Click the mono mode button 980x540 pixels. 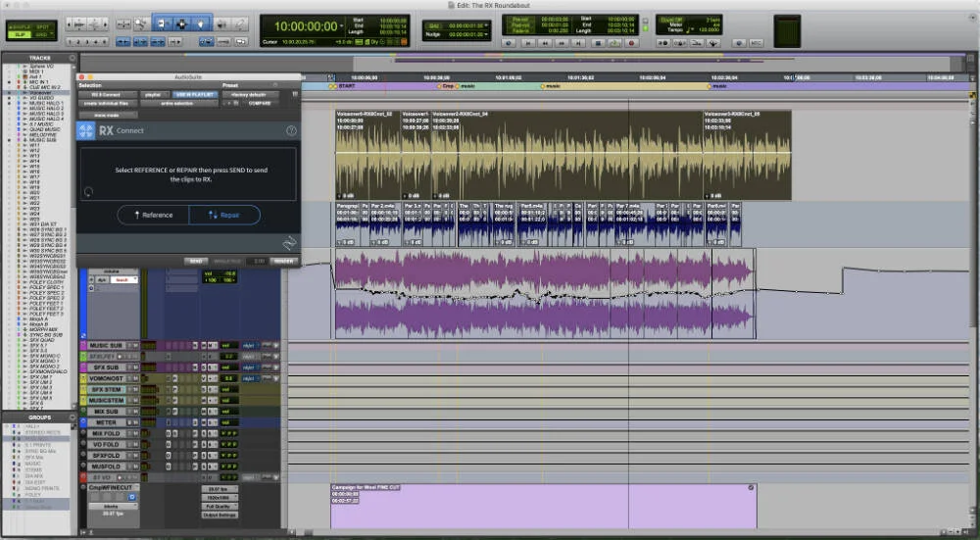click(108, 115)
